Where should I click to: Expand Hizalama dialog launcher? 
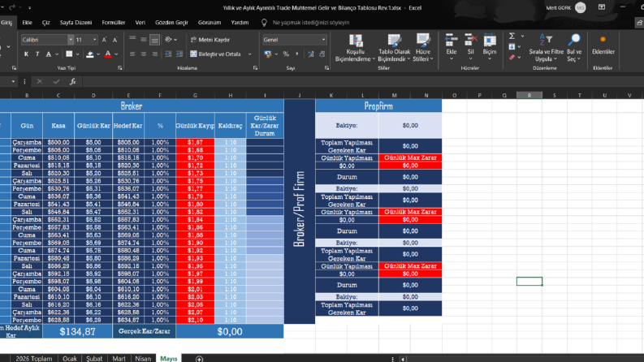tap(256, 68)
